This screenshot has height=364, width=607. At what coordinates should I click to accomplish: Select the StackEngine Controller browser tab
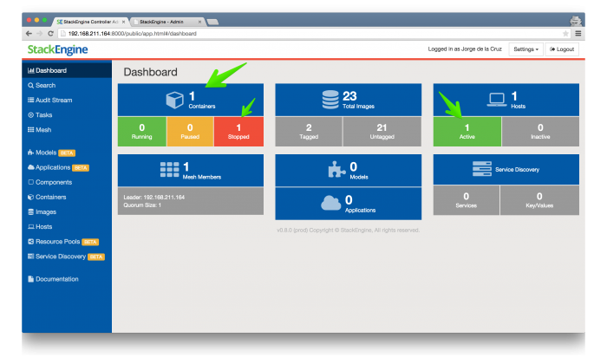pos(90,22)
